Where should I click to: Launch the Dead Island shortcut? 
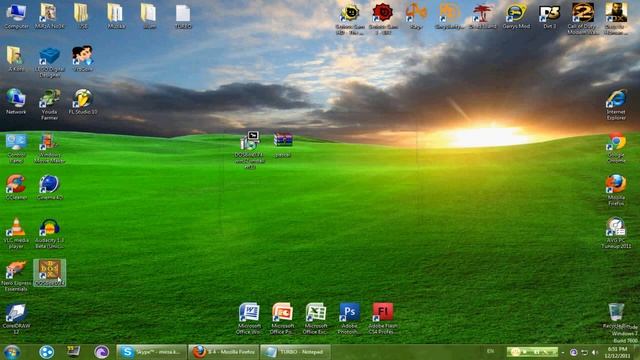[482, 16]
